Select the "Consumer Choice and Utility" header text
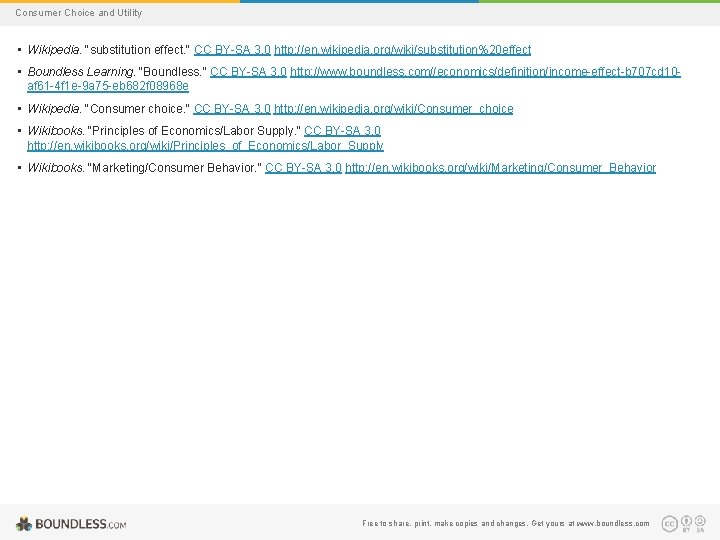This screenshot has width=720, height=540. (x=79, y=13)
